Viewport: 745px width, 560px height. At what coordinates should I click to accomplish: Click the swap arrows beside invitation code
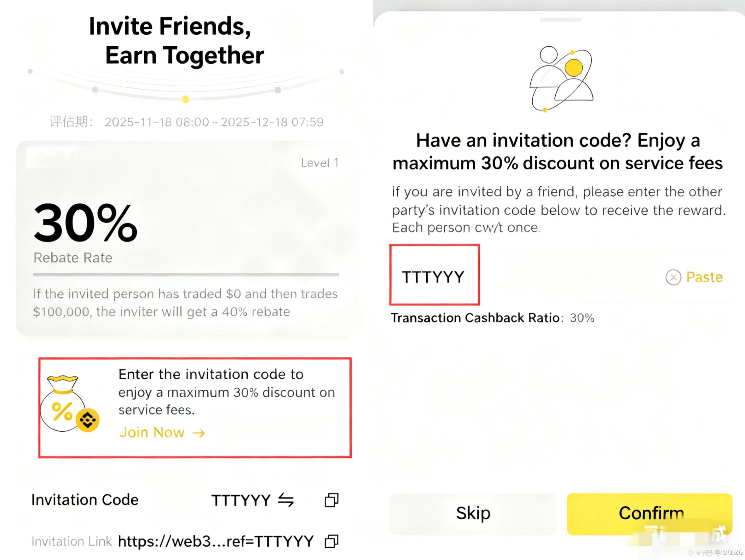click(286, 500)
